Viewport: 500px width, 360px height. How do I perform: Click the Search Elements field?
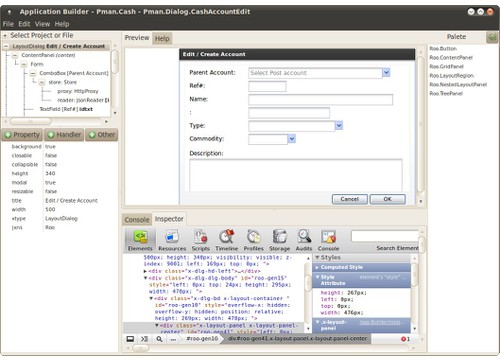pos(384,236)
